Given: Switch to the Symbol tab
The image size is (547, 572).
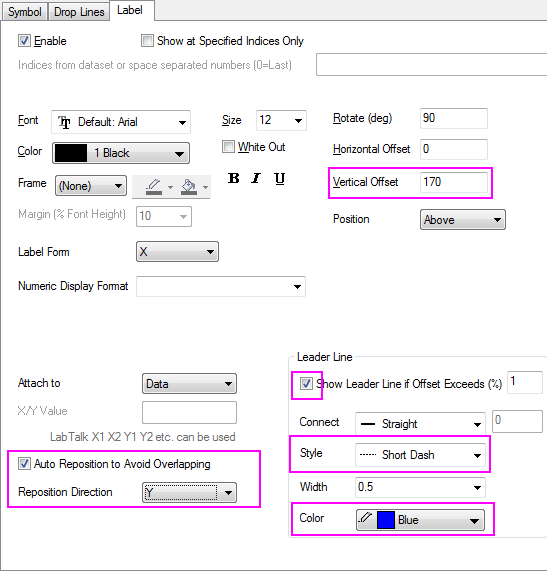Looking at the screenshot, I should [24, 12].
